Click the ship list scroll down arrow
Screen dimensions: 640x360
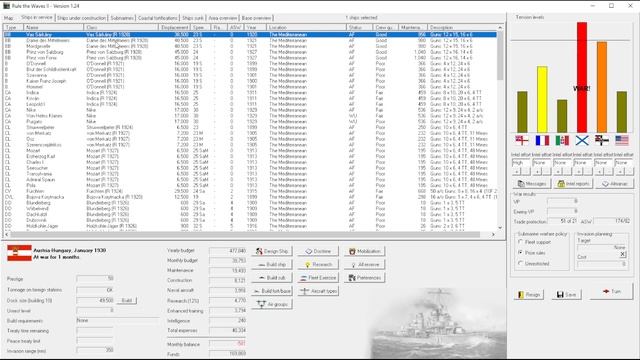[500, 228]
